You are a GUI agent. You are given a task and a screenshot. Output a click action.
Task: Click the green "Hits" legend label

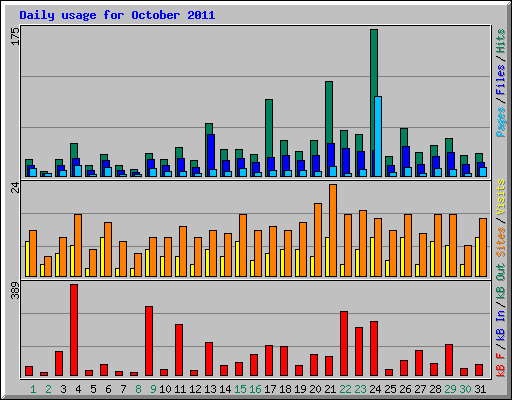pyautogui.click(x=501, y=41)
